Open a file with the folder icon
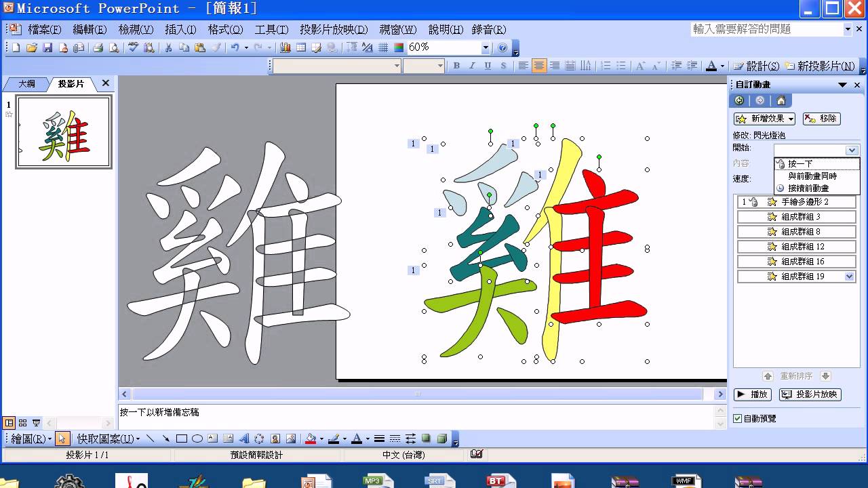Screen dimensions: 868x488 31,47
